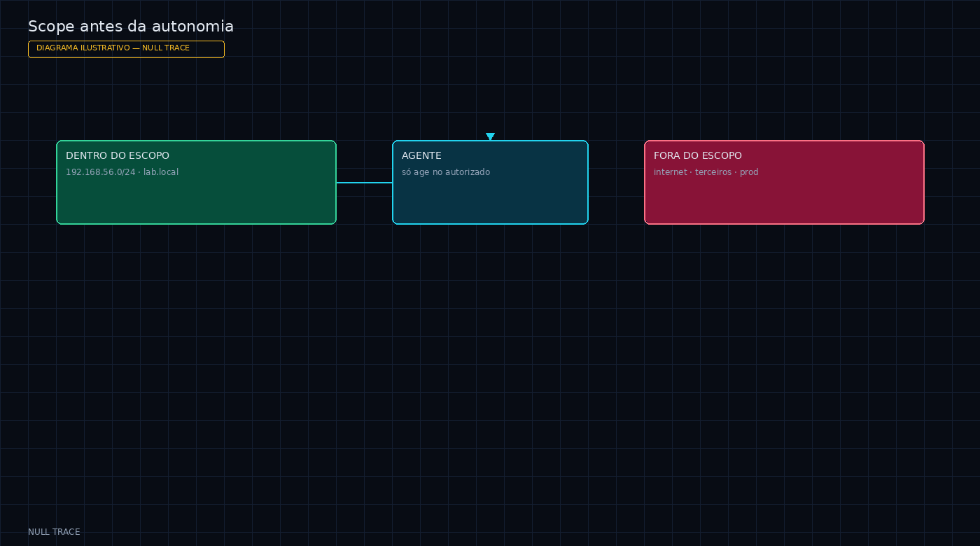Click the "FORA DO ESCOPO" heading

pos(698,155)
